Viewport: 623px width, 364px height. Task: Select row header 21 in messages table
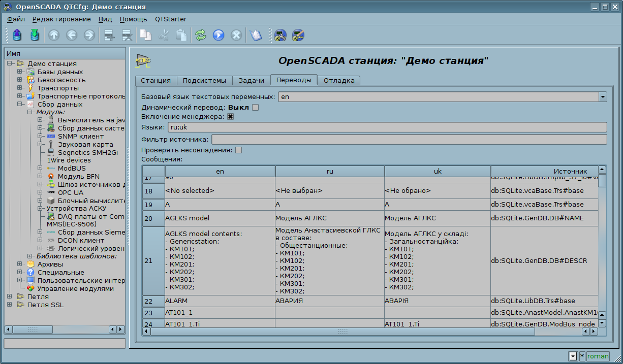click(153, 260)
